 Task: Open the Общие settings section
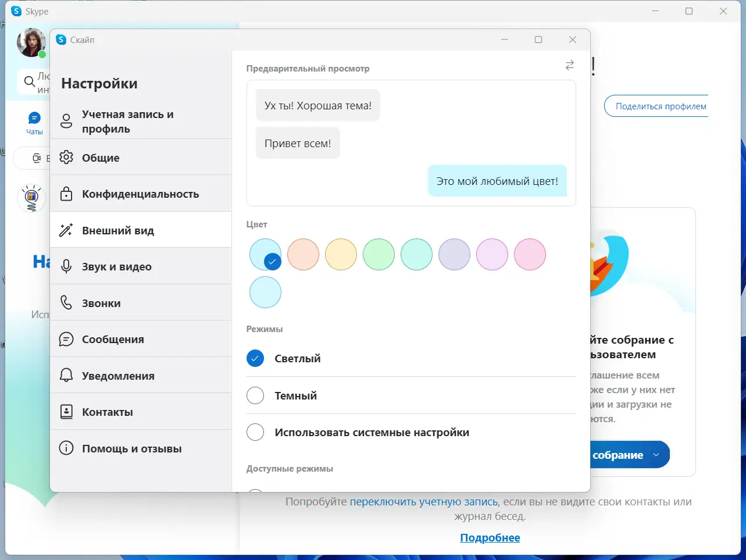(x=141, y=157)
